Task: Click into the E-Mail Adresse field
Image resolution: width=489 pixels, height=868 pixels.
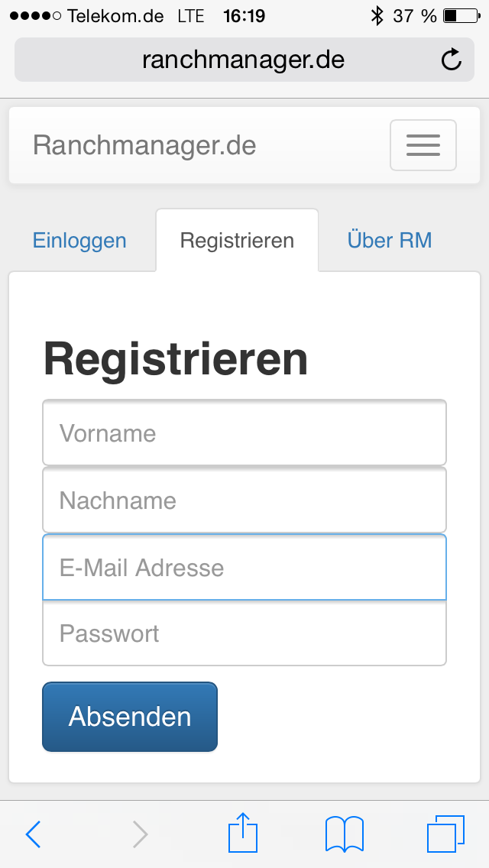Action: tap(244, 568)
